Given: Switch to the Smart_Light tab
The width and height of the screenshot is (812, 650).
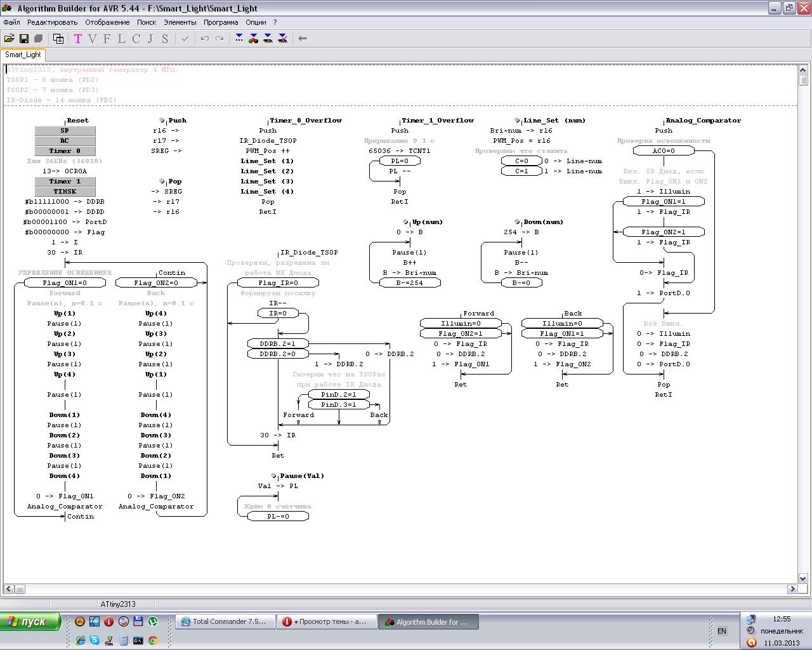Looking at the screenshot, I should 23,55.
